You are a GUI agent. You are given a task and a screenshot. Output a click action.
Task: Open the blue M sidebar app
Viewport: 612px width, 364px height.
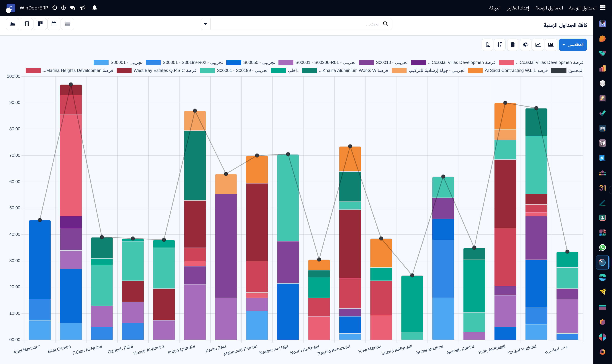click(x=602, y=24)
